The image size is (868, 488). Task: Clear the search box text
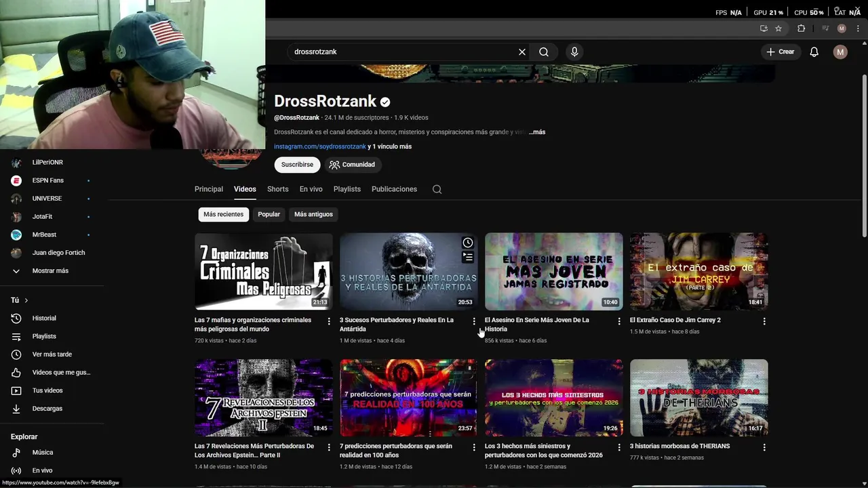tap(522, 52)
